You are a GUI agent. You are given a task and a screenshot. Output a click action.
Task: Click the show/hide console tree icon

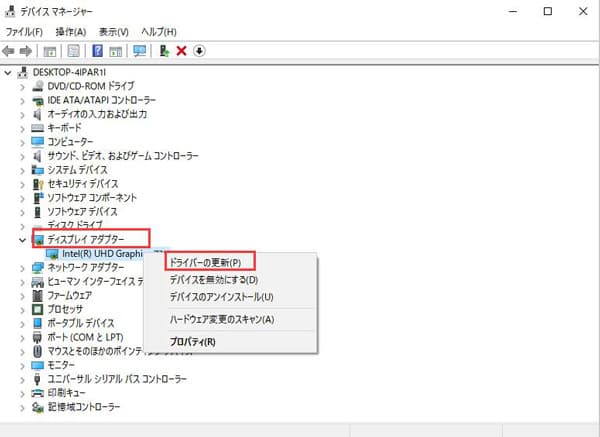[50, 51]
